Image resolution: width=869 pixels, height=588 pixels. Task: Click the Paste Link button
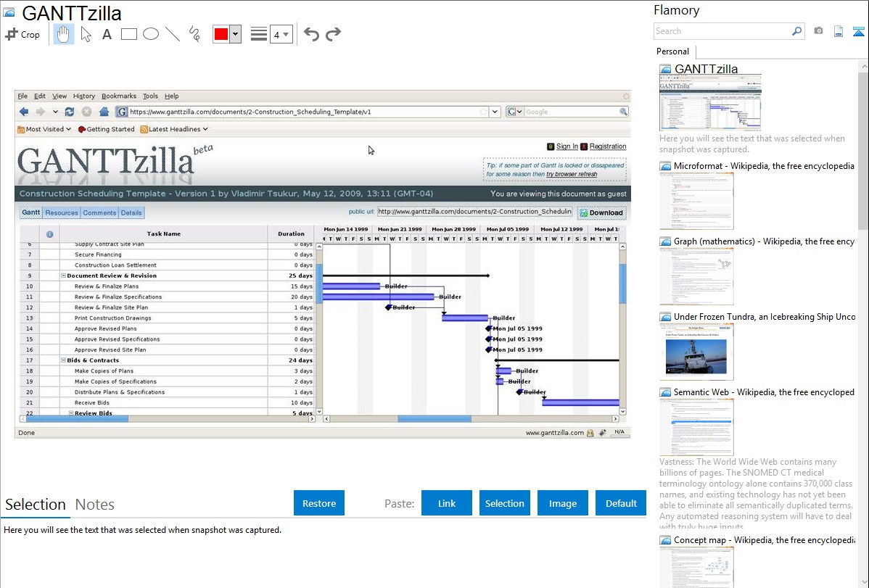tap(447, 503)
